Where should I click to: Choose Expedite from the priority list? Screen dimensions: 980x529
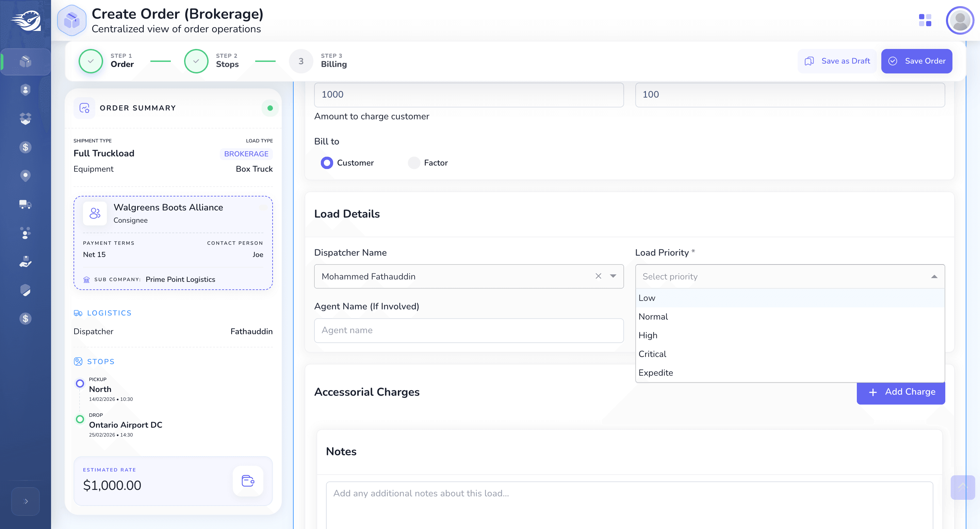[790, 372]
